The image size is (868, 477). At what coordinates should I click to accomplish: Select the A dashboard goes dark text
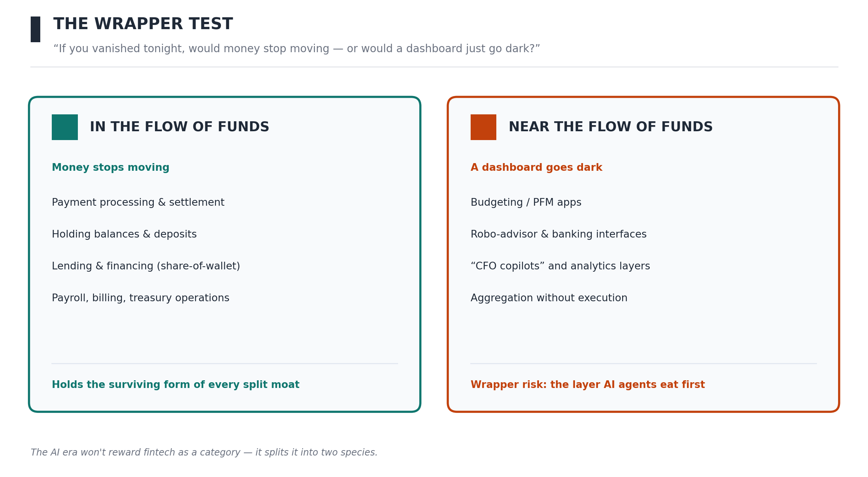537,168
